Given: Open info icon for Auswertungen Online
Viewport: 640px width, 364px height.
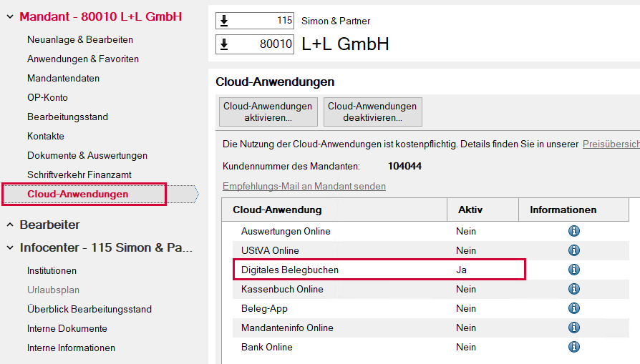Looking at the screenshot, I should 574,231.
